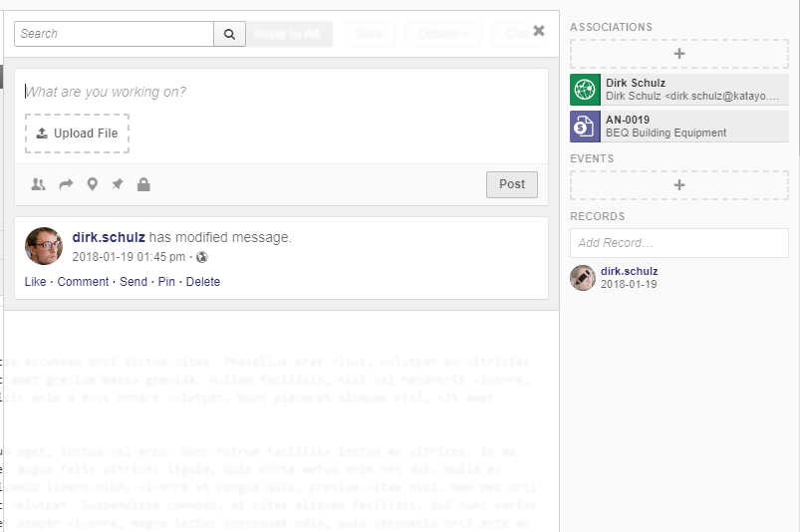Like the modified message post
Image resolution: width=800 pixels, height=532 pixels.
35,282
